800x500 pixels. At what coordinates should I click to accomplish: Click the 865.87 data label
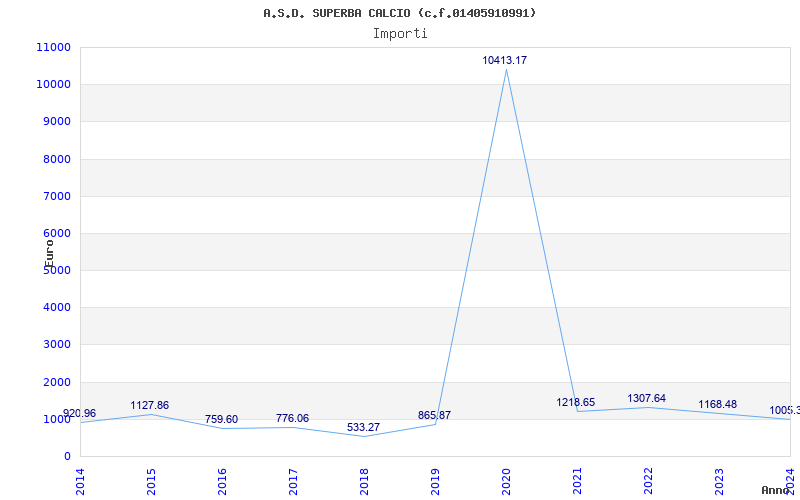tap(434, 415)
